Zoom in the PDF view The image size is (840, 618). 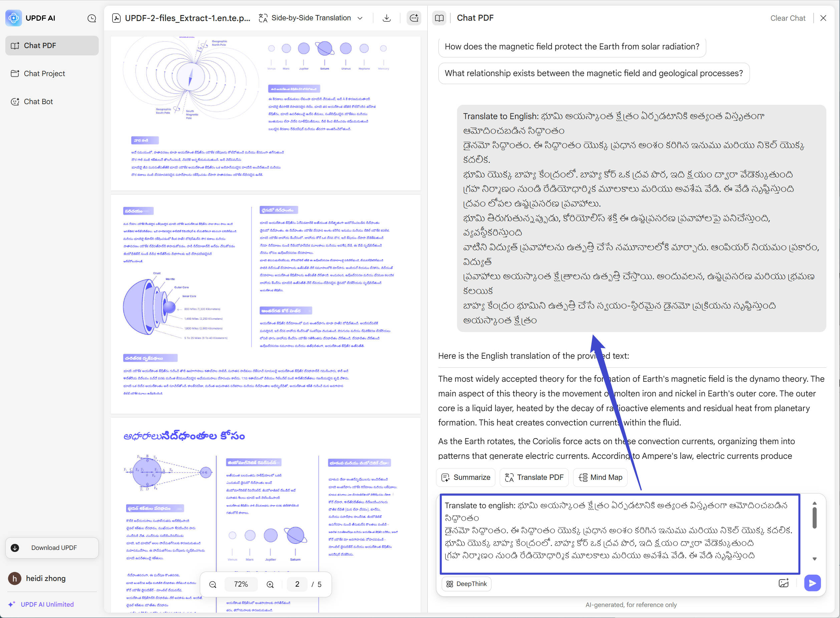click(270, 584)
